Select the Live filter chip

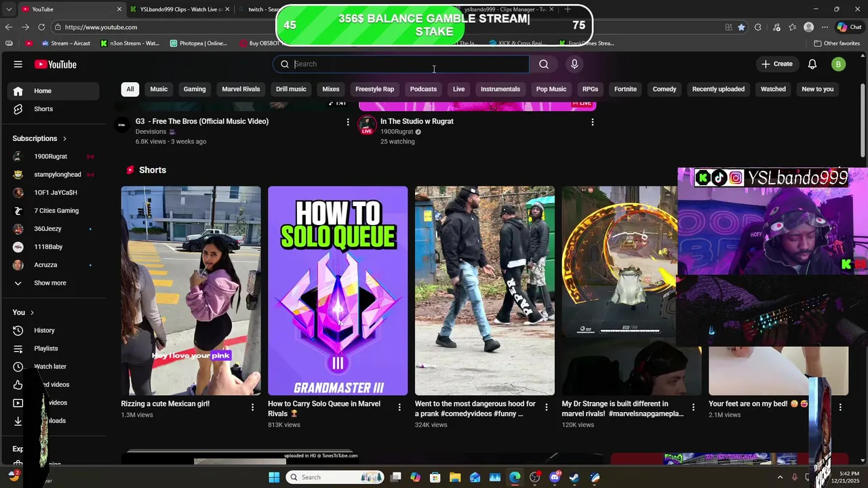(459, 89)
